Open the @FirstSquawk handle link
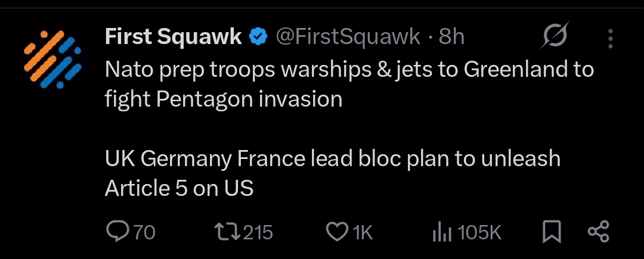The image size is (644, 259). [348, 38]
